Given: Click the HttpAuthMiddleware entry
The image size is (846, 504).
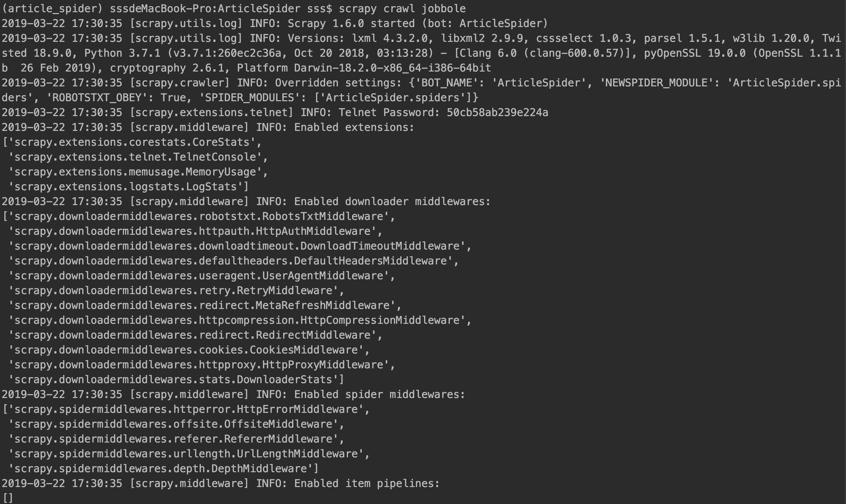Looking at the screenshot, I should tap(195, 231).
